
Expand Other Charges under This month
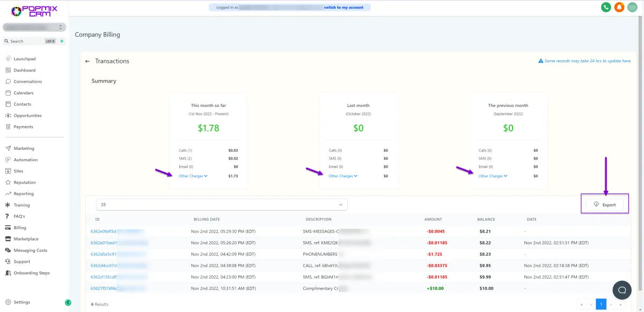coord(193,176)
